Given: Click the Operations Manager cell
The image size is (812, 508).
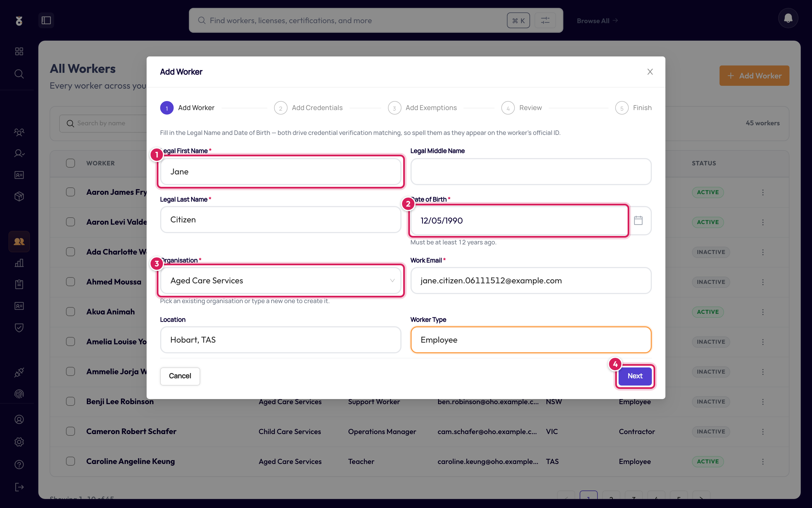Looking at the screenshot, I should [x=382, y=432].
